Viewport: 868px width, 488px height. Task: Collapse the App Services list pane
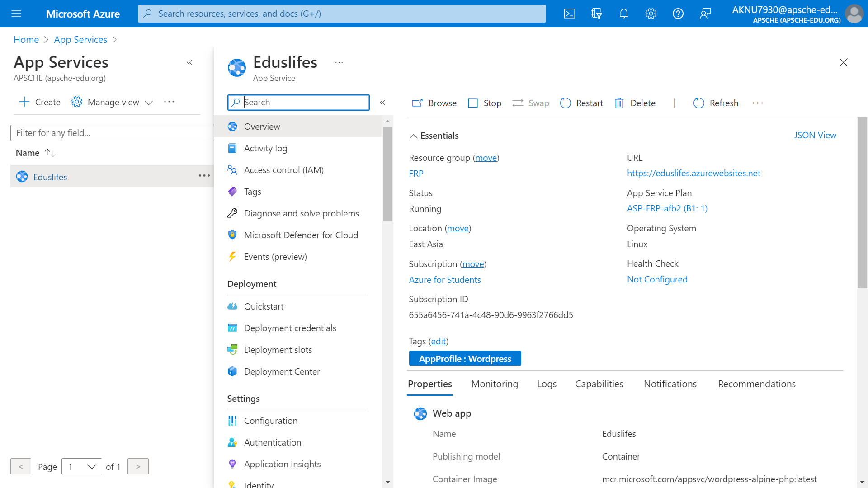point(189,62)
